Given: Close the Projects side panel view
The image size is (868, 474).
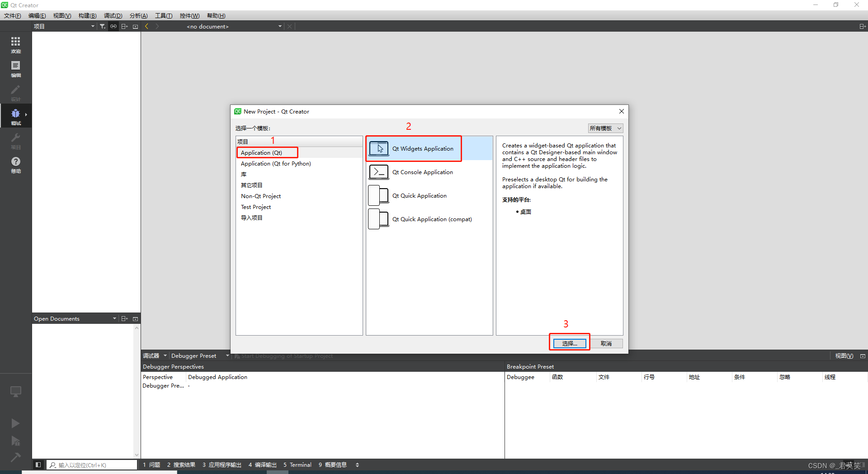Looking at the screenshot, I should coord(135,27).
